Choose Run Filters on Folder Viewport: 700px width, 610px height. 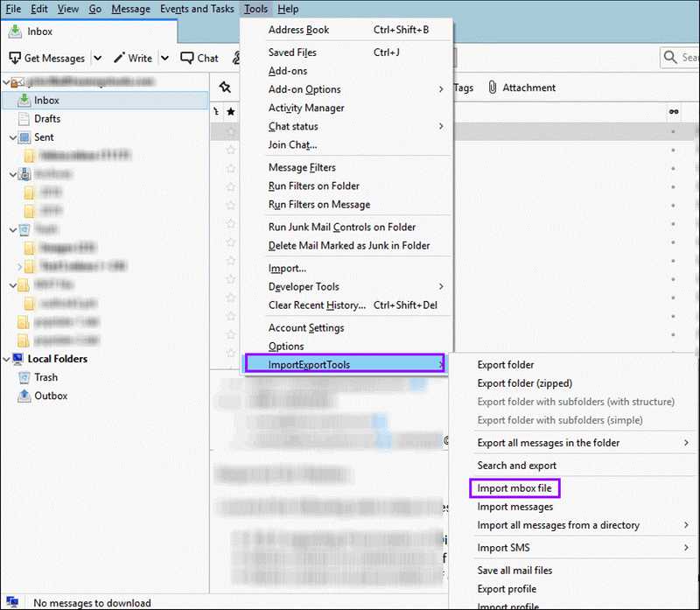click(x=348, y=186)
